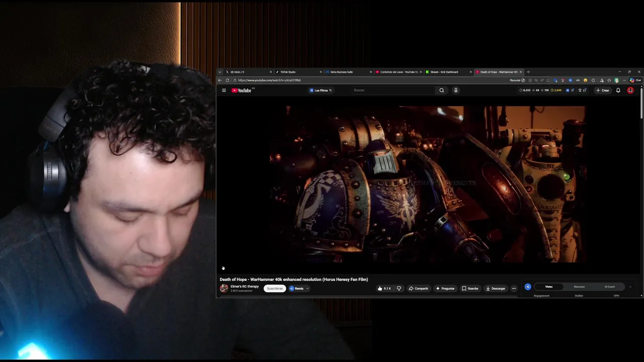Close the TikTok Studio tab

click(x=320, y=72)
